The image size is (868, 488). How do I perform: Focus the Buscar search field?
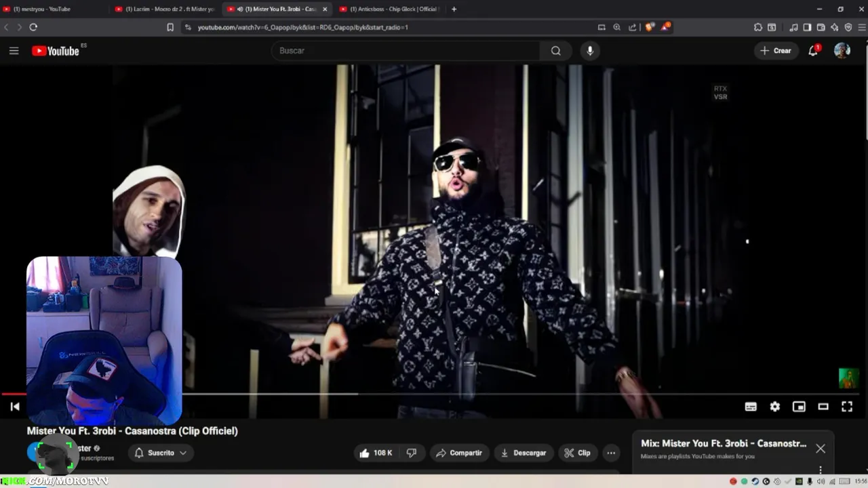point(407,51)
